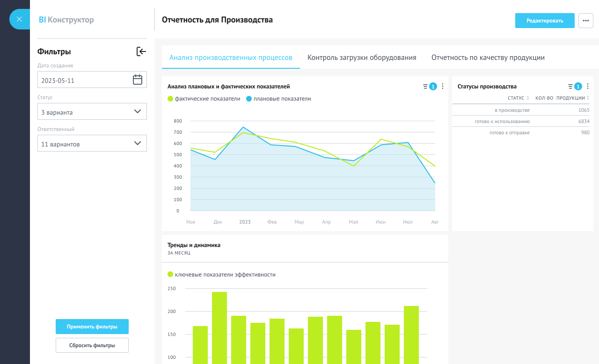Open calendar picker in creation date field

point(138,80)
